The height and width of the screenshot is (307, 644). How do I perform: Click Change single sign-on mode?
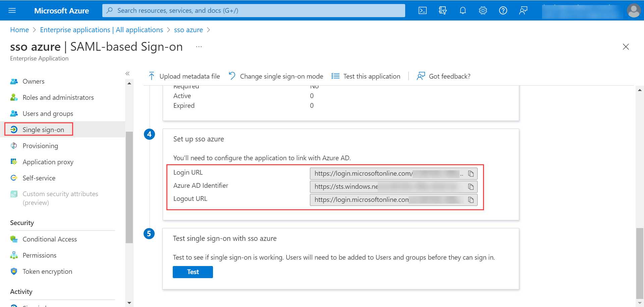coord(276,76)
